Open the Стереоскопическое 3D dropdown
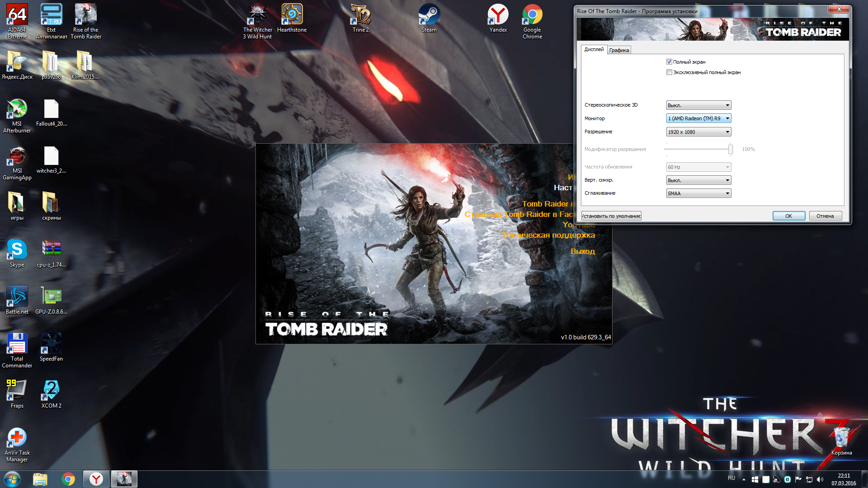 (x=698, y=105)
